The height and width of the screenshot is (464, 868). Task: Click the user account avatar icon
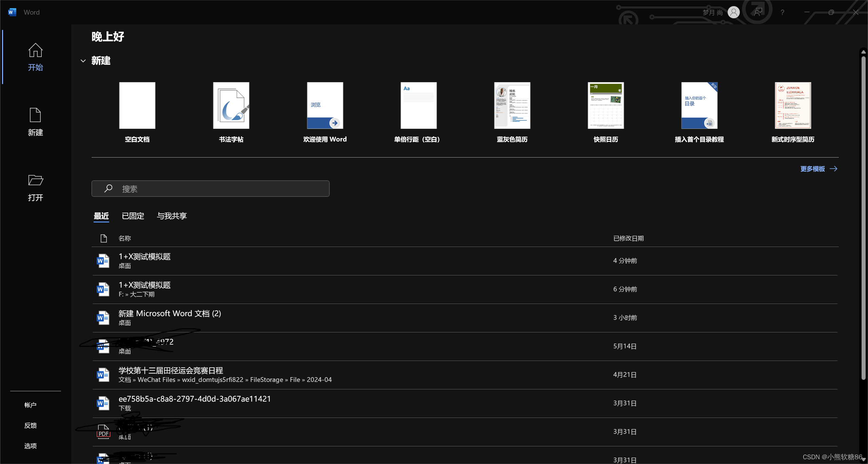tap(733, 12)
